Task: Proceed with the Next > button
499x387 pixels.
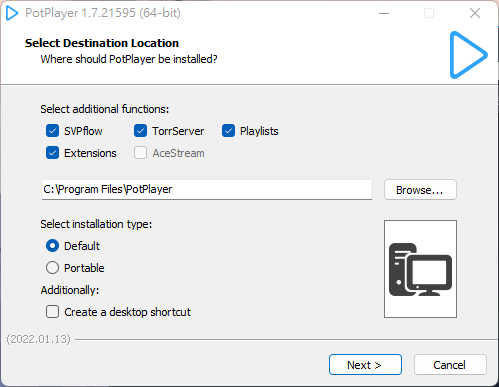Action: point(365,365)
